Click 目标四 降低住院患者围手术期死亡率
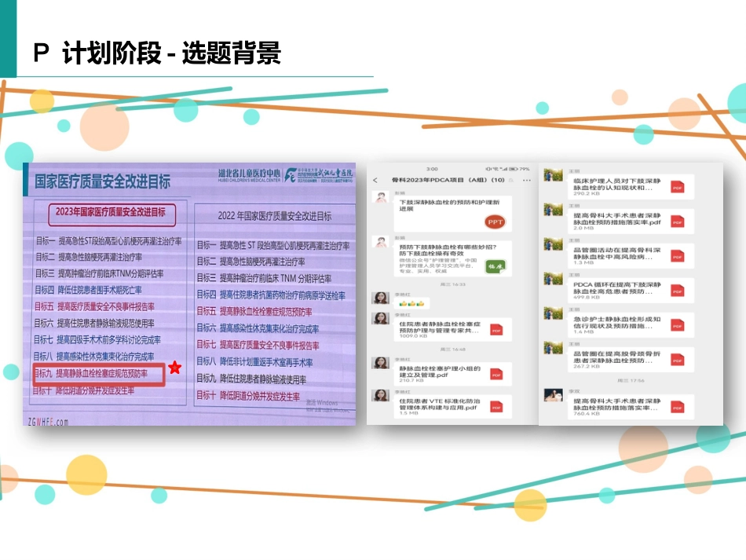Viewport: 746px width, 560px height. click(x=89, y=290)
